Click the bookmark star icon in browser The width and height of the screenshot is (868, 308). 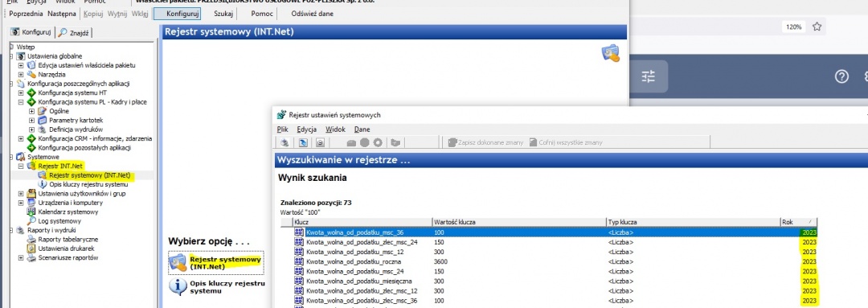[817, 27]
